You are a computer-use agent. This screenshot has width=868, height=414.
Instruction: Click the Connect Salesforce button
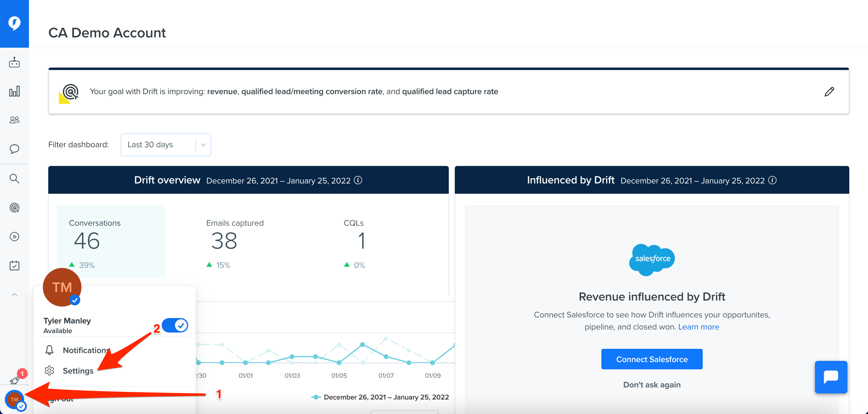point(652,359)
